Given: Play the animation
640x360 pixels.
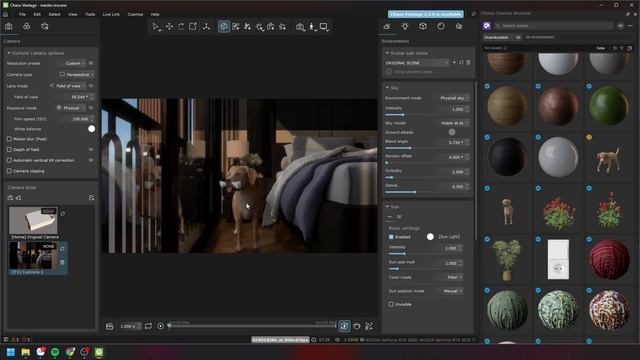Looking at the screenshot, I should [x=160, y=326].
